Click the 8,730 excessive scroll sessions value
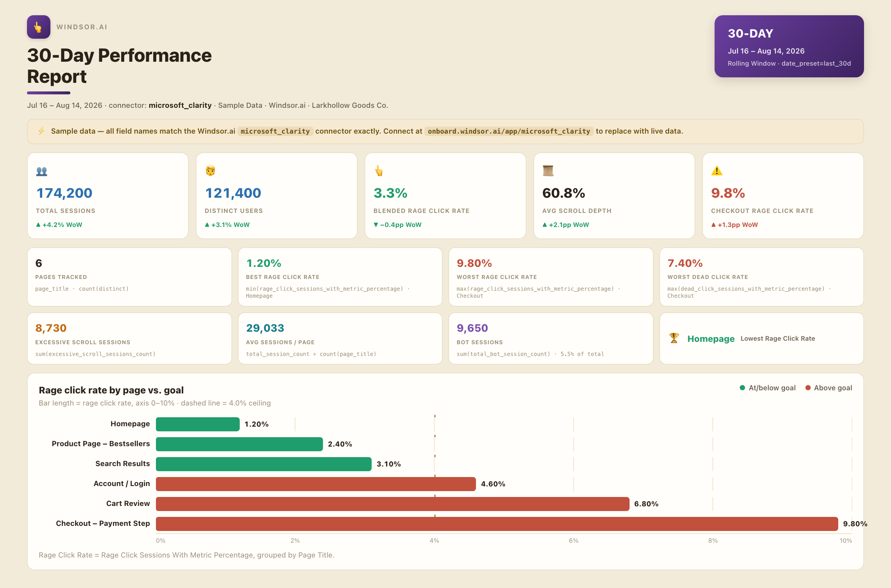 click(x=51, y=328)
